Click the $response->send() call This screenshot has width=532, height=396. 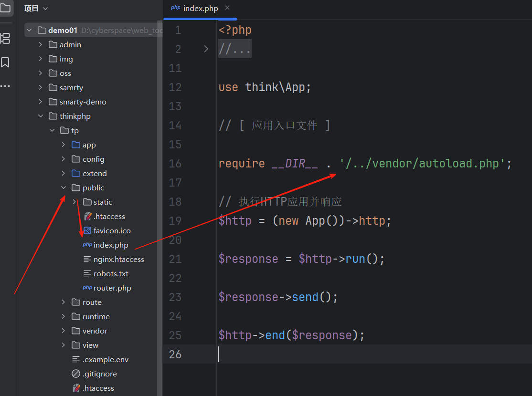(x=277, y=297)
